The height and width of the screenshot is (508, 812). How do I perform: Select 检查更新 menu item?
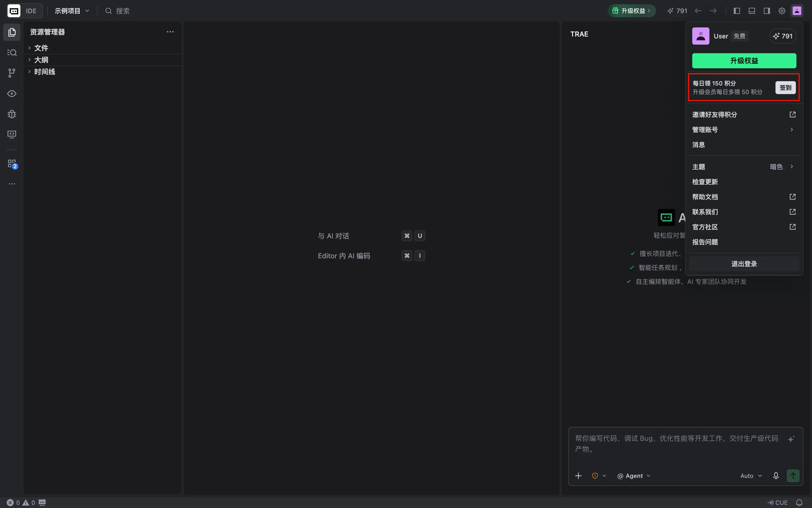(744, 182)
